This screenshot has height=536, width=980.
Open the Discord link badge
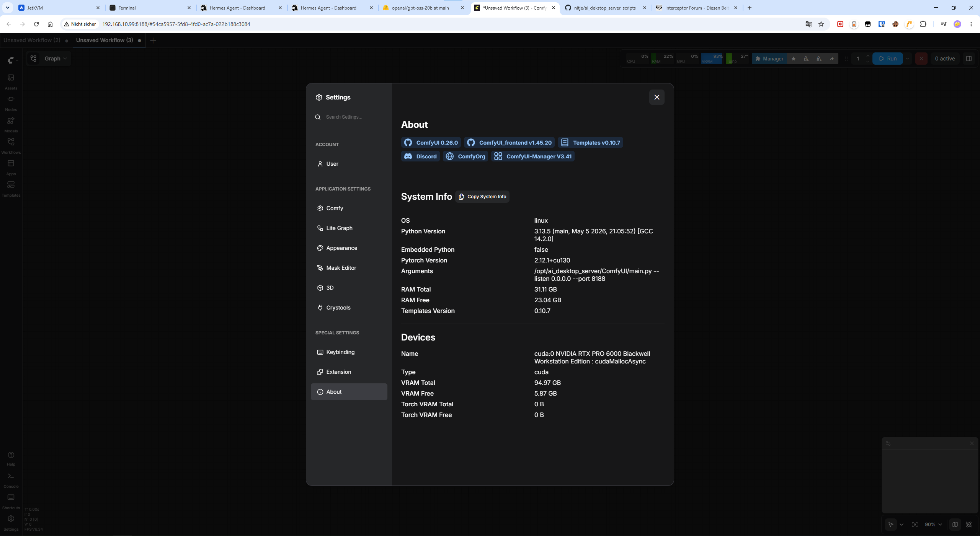click(x=420, y=156)
